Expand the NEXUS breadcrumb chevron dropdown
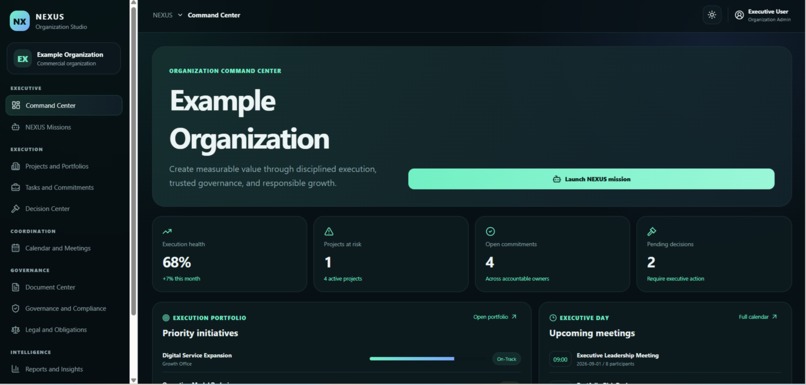The image size is (806, 385). (180, 15)
